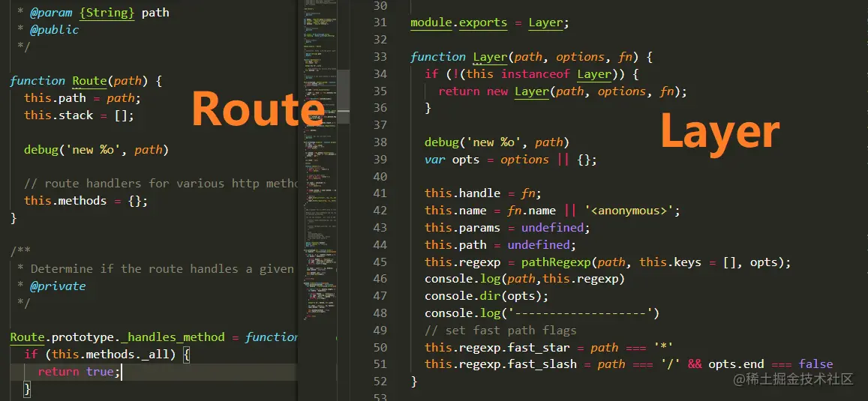The height and width of the screenshot is (401, 868).
Task: Click the '// set fast path flags' comment
Action: (500, 331)
